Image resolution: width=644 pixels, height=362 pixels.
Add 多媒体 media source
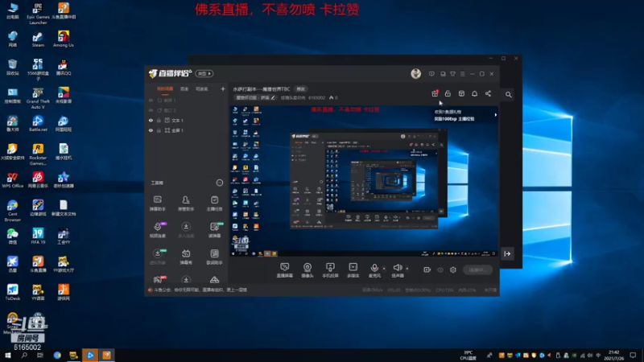pyautogui.click(x=353, y=270)
